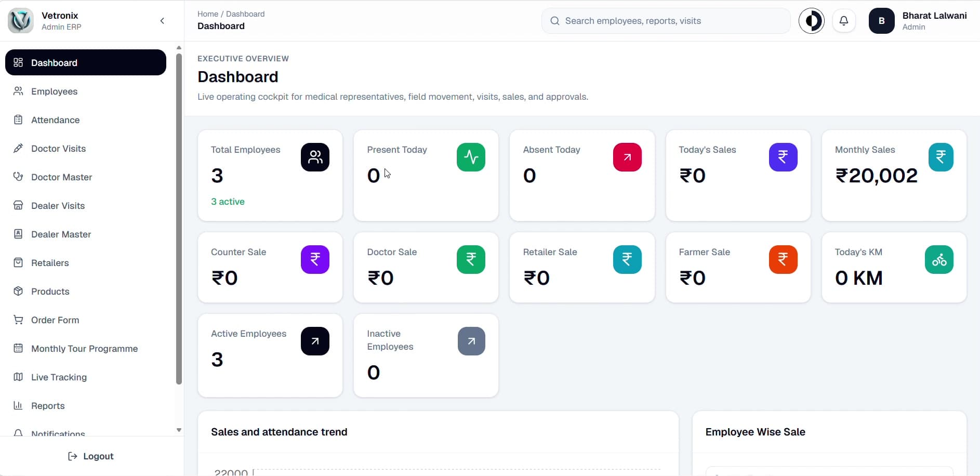Click the Counter Sale purple rupee icon

point(315,259)
